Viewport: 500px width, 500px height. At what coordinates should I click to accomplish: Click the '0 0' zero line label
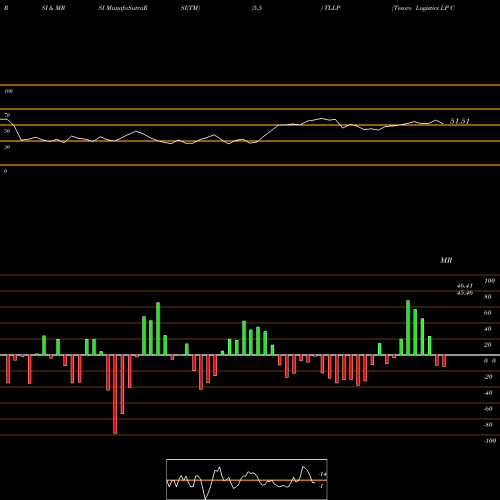[490, 361]
